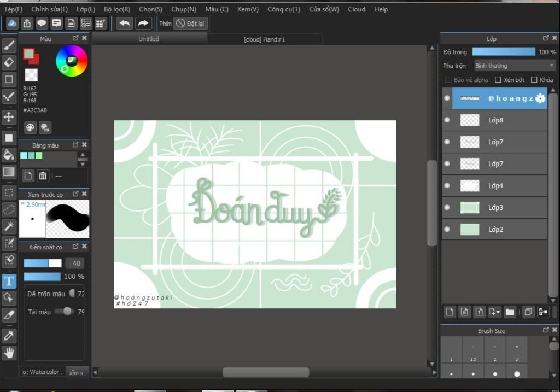Toggle the Bảo vệ alpha checkbox
Image resolution: width=560 pixels, height=392 pixels.
point(448,80)
